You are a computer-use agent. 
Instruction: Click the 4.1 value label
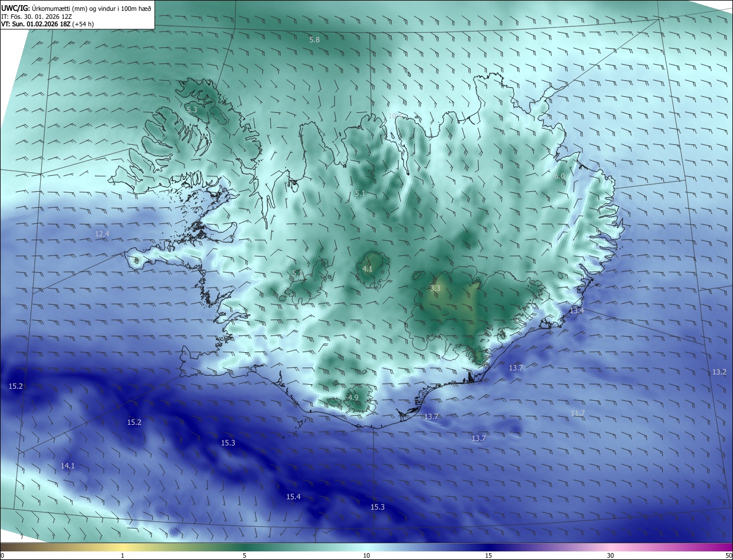click(x=368, y=269)
